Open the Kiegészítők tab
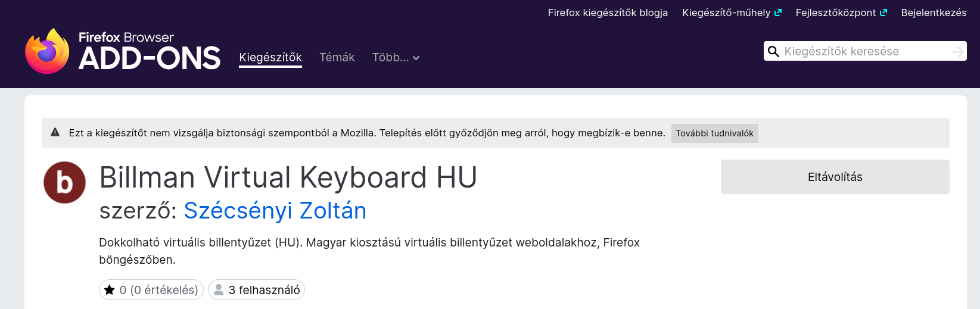Screen dimensions: 980x309 [270, 58]
